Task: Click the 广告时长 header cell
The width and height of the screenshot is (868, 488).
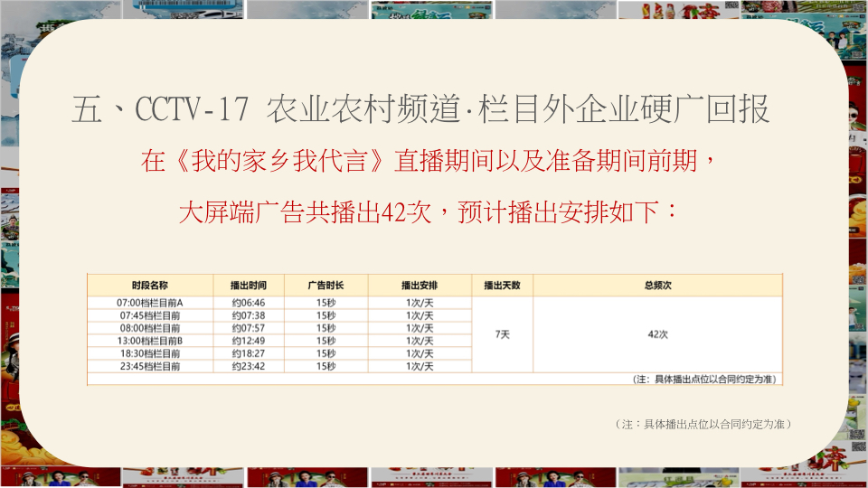Action: 325,285
